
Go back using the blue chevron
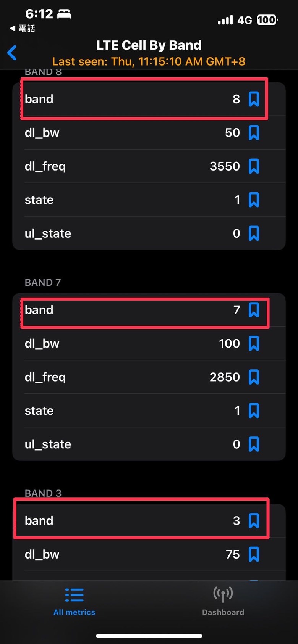(x=12, y=53)
